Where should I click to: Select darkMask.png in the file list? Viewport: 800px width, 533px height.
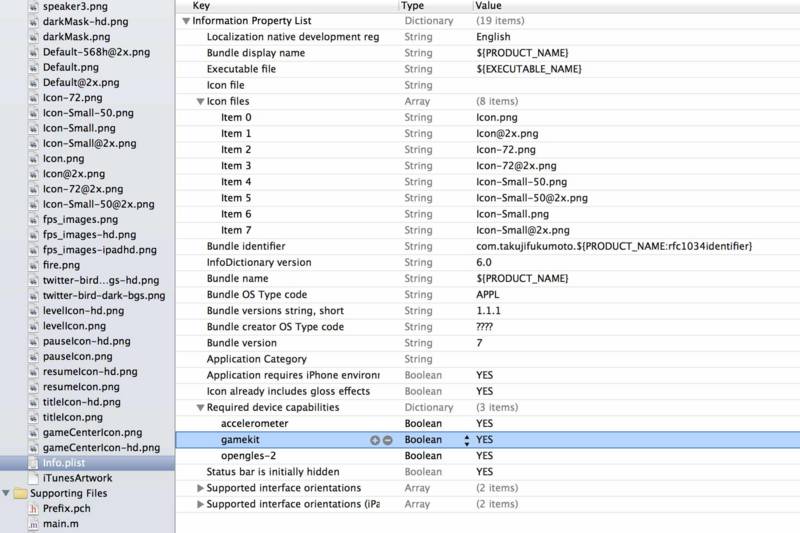coord(77,37)
